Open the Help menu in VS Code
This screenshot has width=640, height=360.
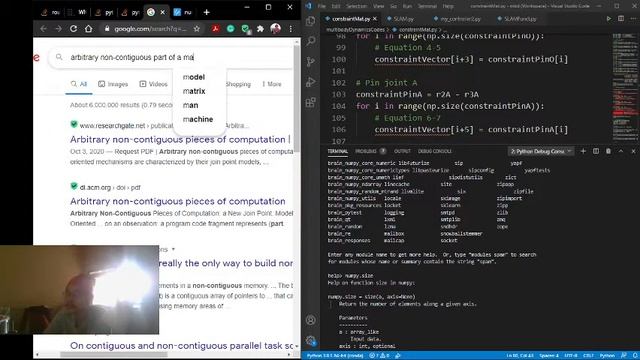pyautogui.click(x=448, y=6)
